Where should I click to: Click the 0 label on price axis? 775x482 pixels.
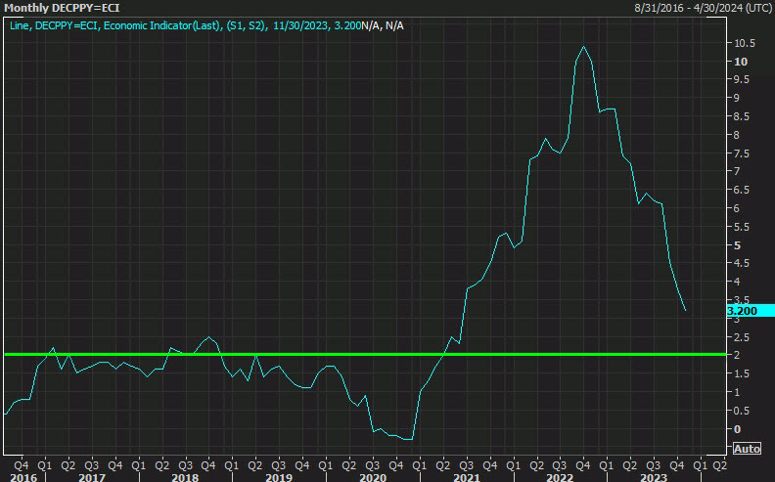tap(737, 429)
